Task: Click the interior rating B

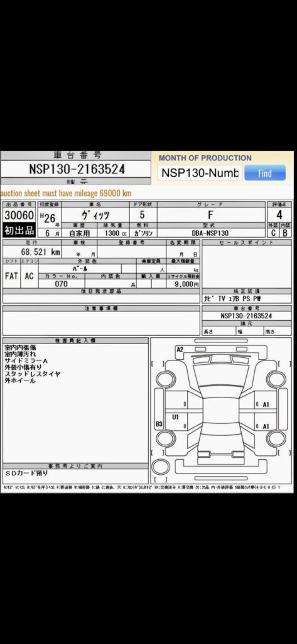Action: click(x=285, y=233)
